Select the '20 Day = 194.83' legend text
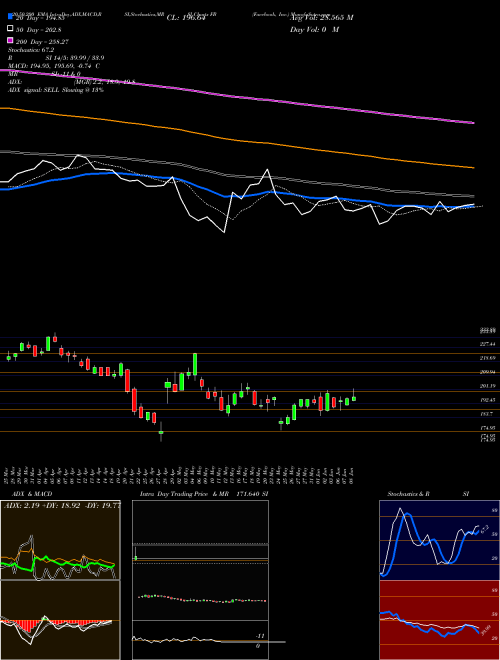Image resolution: width=500 pixels, height=660 pixels. [x=40, y=18]
